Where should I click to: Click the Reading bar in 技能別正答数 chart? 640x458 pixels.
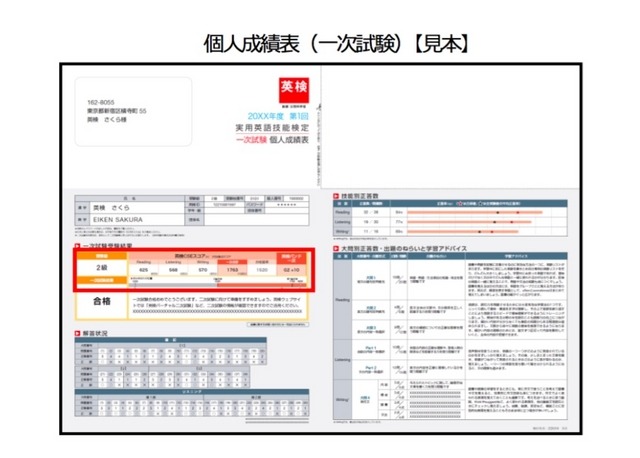tap(475, 213)
